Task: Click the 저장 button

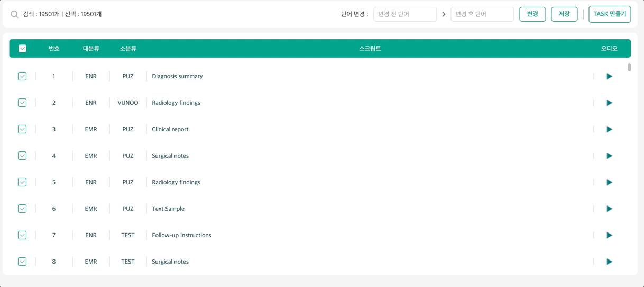Action: click(x=564, y=14)
